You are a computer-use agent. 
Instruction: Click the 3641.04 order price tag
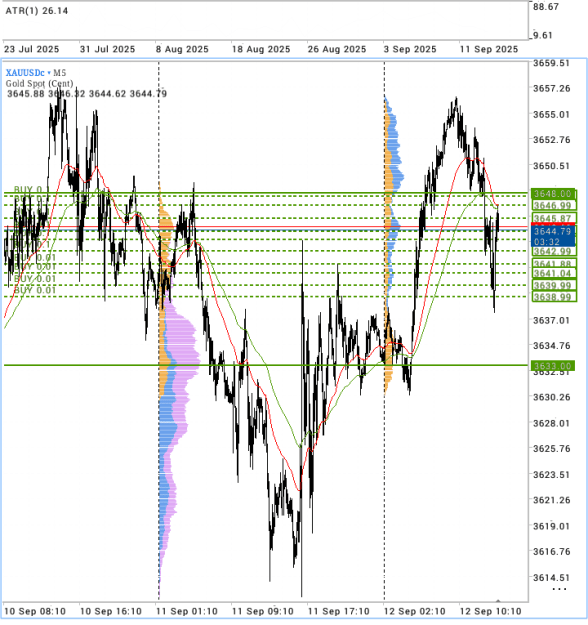coord(554,273)
